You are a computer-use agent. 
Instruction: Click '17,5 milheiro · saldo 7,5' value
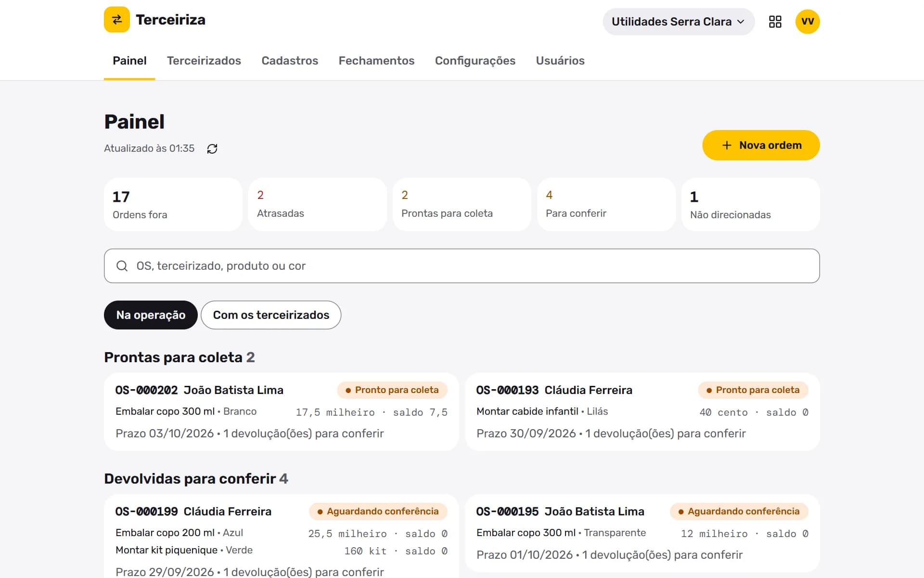(x=372, y=412)
